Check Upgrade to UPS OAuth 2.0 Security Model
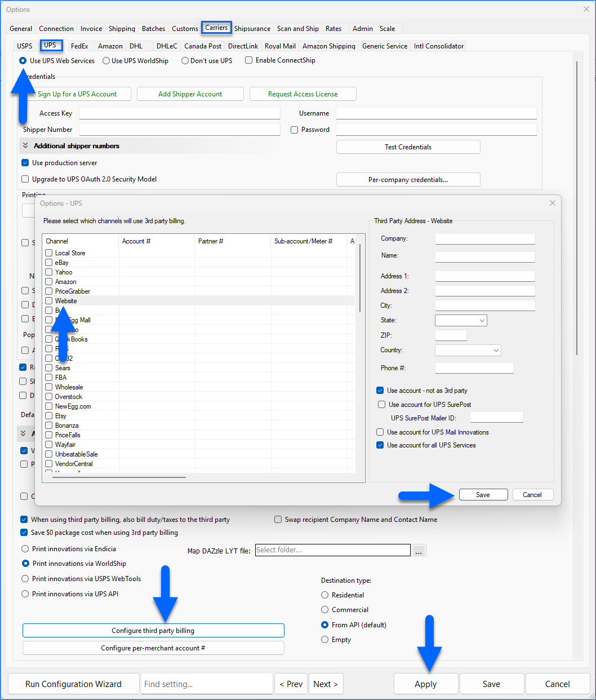Image resolution: width=596 pixels, height=700 pixels. tap(25, 179)
